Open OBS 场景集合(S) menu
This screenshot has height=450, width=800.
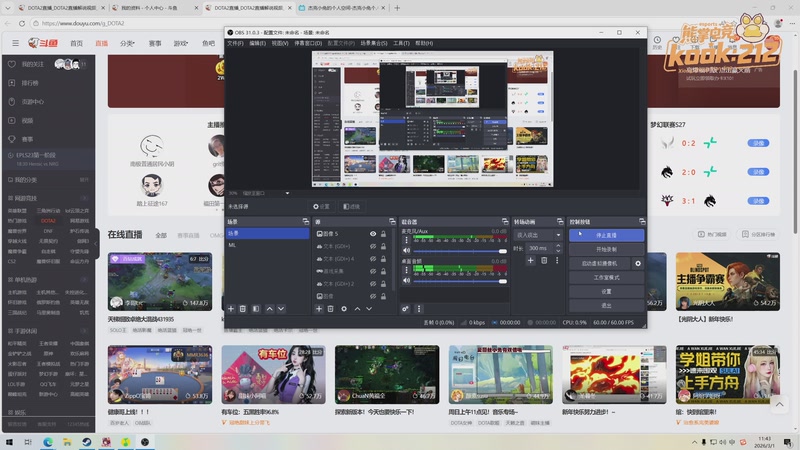click(373, 43)
